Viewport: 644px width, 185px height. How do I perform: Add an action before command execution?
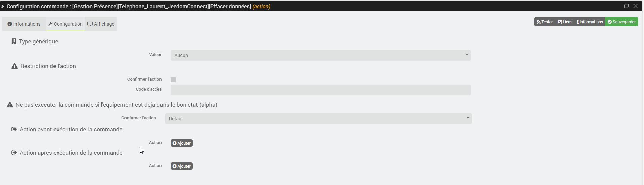click(x=181, y=143)
